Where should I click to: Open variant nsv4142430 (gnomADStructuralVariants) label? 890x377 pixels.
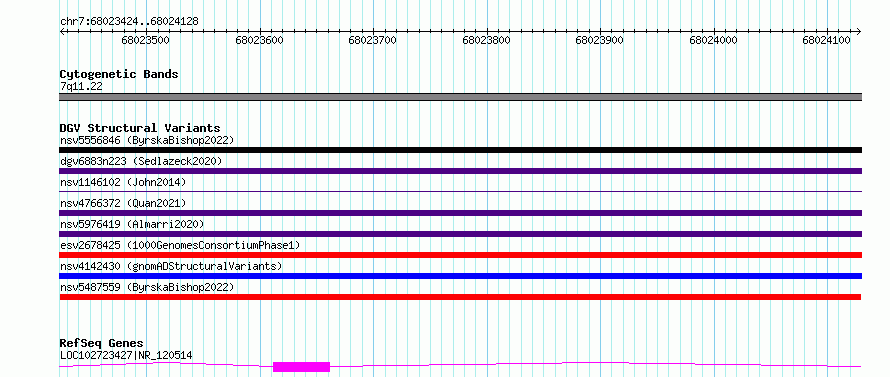coord(171,266)
